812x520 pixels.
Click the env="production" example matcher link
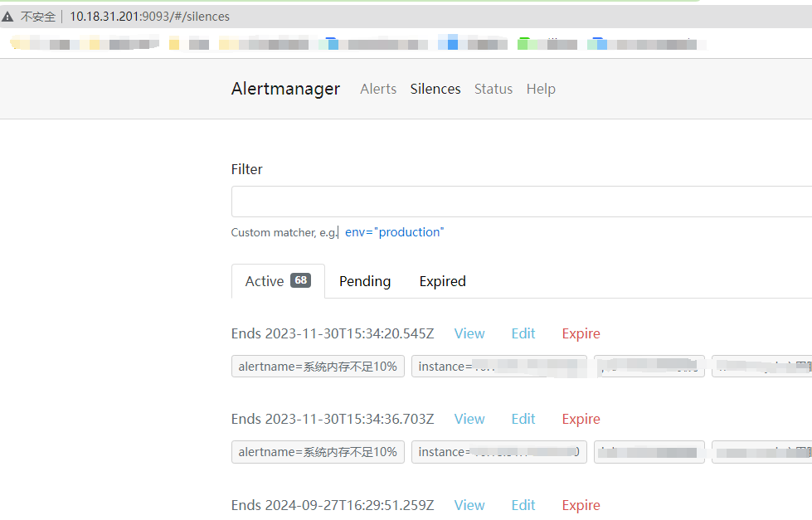(x=395, y=232)
